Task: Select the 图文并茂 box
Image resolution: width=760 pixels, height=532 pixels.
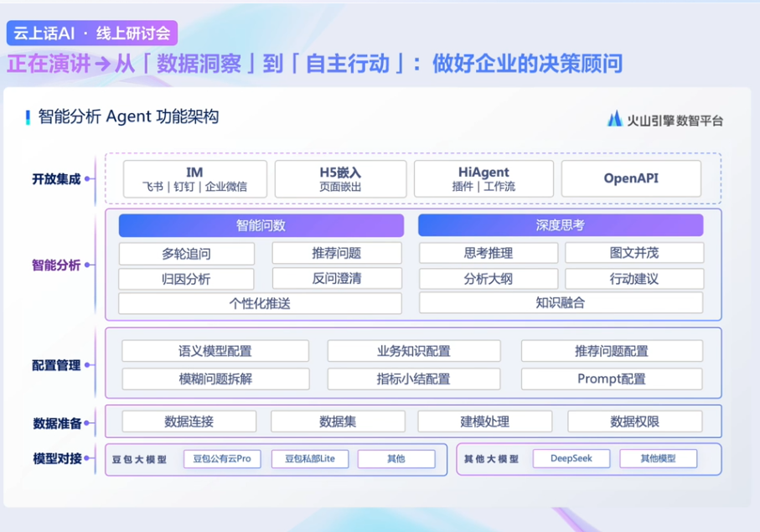Action: point(634,253)
